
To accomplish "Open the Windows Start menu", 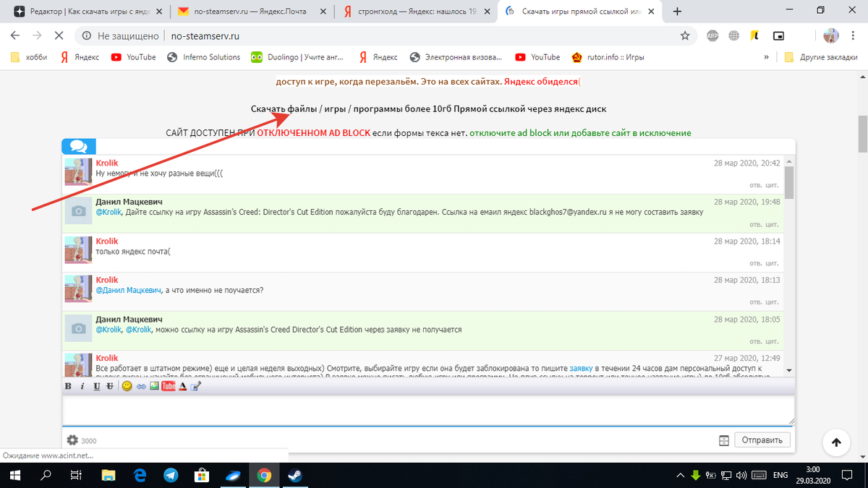I will click(x=14, y=475).
